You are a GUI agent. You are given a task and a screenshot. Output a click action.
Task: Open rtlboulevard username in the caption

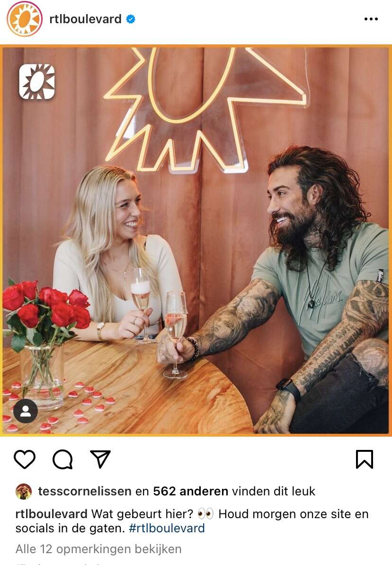(51, 514)
